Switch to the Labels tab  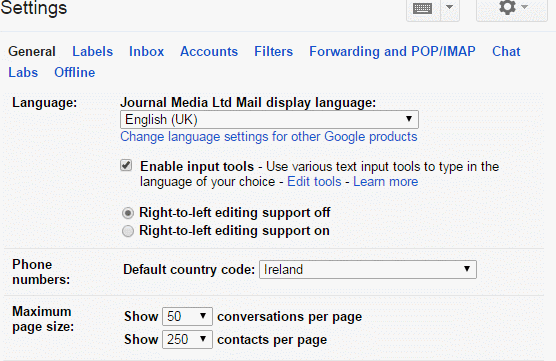point(93,51)
